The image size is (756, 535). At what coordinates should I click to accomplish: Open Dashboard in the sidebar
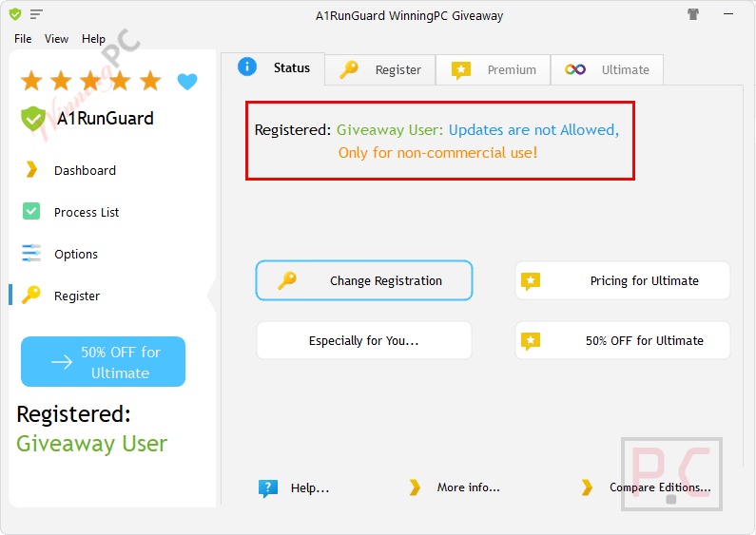(85, 171)
